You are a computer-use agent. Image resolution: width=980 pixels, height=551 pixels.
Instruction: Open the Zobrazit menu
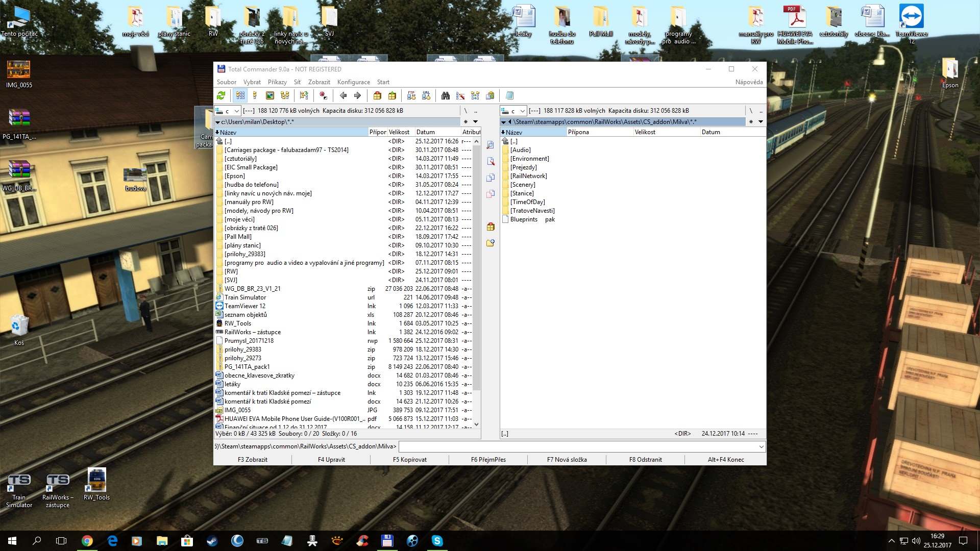[x=319, y=82]
